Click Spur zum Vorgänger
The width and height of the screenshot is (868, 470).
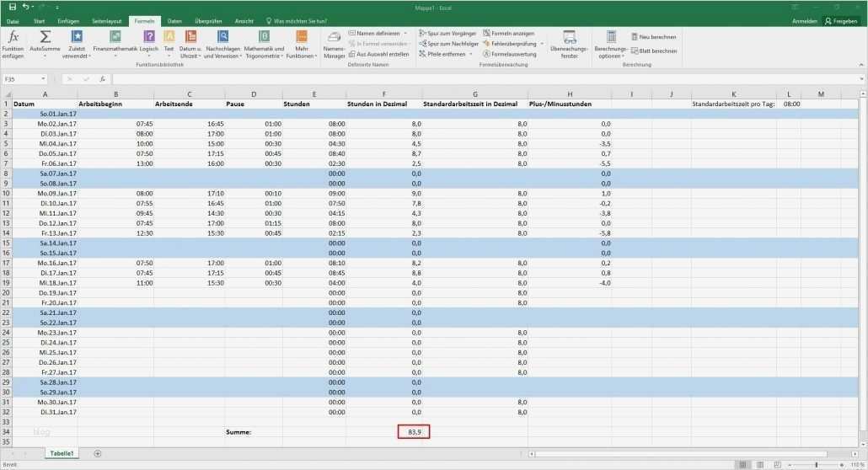coord(447,33)
